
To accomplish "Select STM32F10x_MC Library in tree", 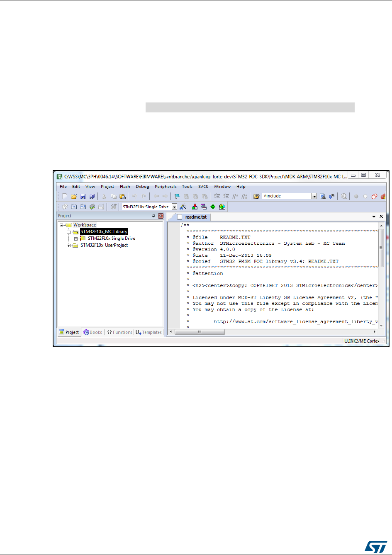I will pyautogui.click(x=104, y=232).
